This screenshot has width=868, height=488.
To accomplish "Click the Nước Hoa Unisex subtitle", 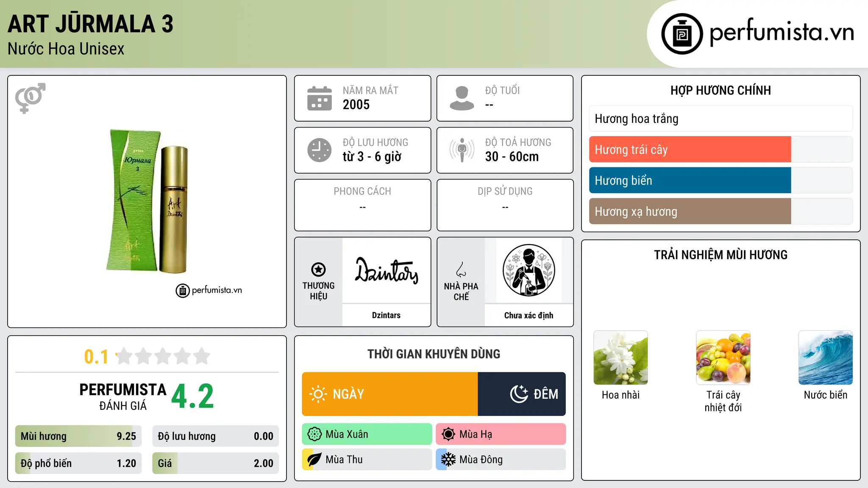I will 66,49.
